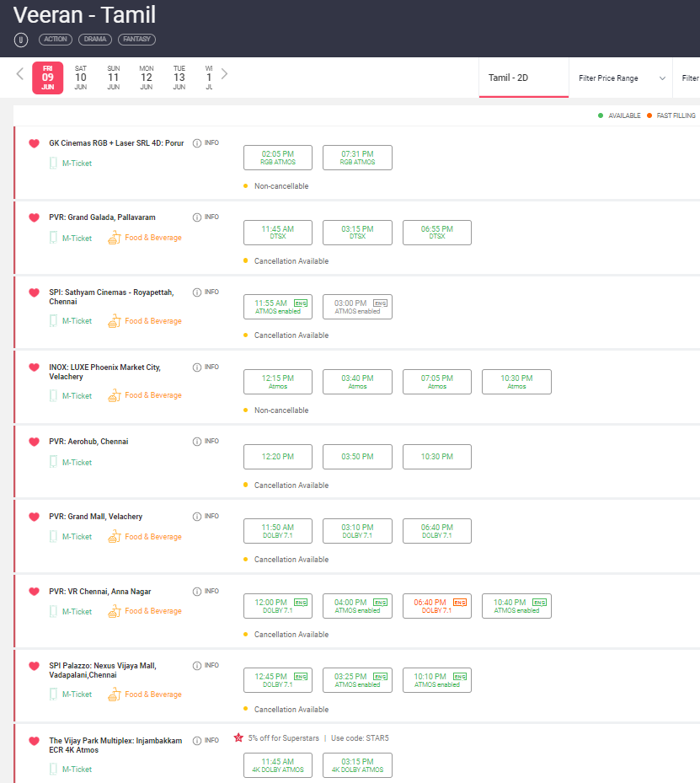Toggle heart for PVR VR Chennai, Anna Nagar

click(34, 592)
